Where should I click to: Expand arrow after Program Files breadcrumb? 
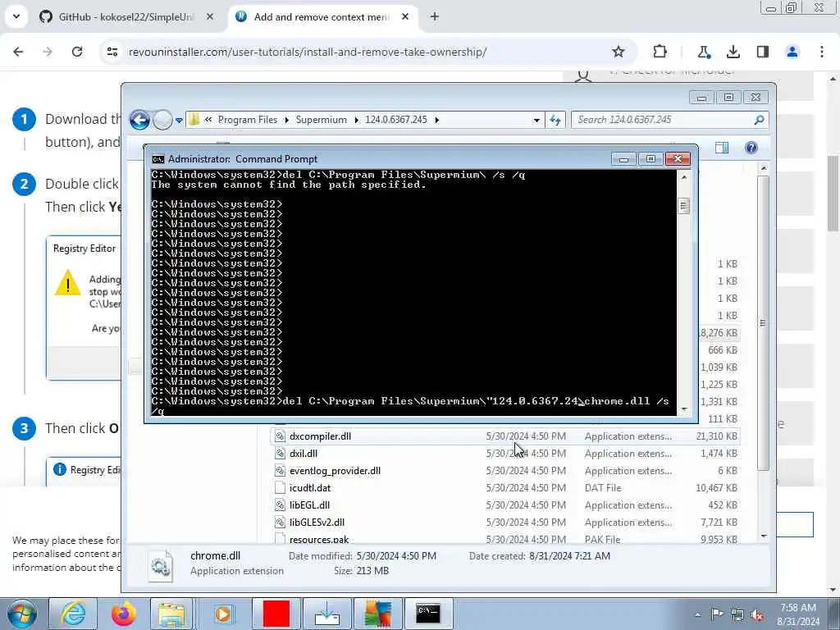(x=286, y=120)
